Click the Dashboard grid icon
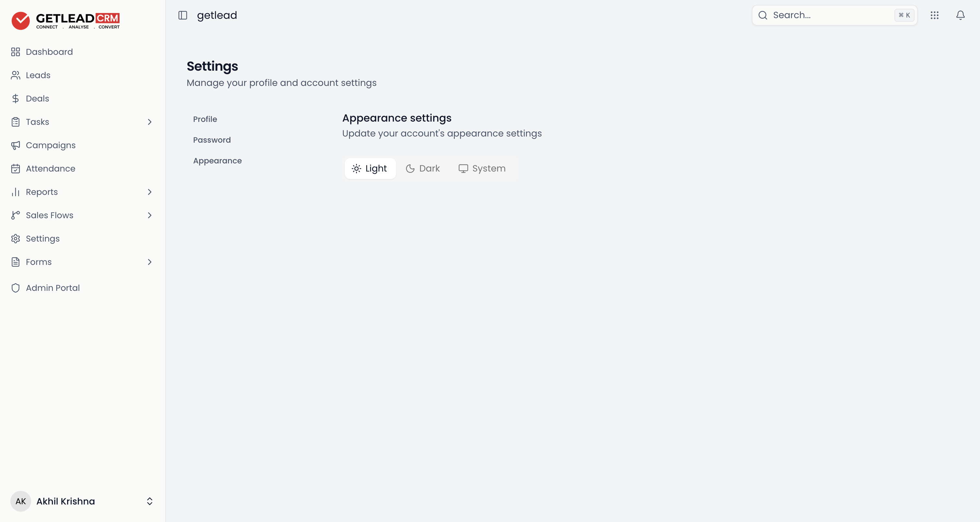Viewport: 980px width, 522px height. pyautogui.click(x=15, y=52)
